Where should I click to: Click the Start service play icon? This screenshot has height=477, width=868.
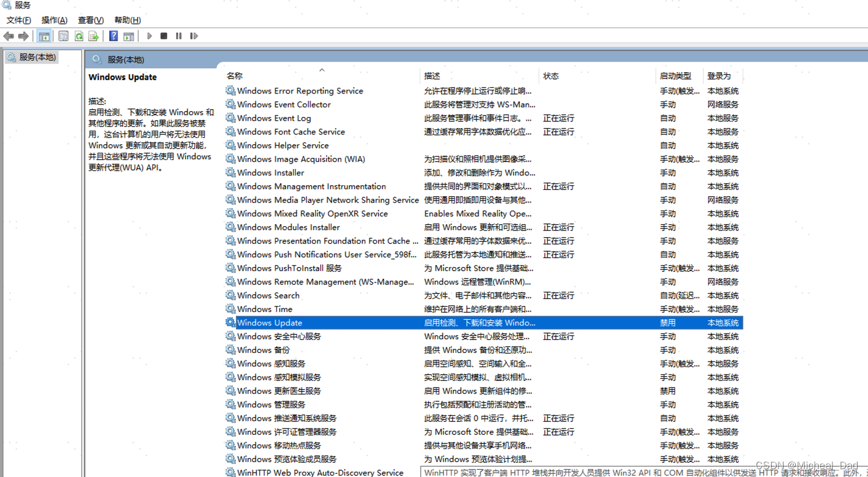pyautogui.click(x=149, y=36)
